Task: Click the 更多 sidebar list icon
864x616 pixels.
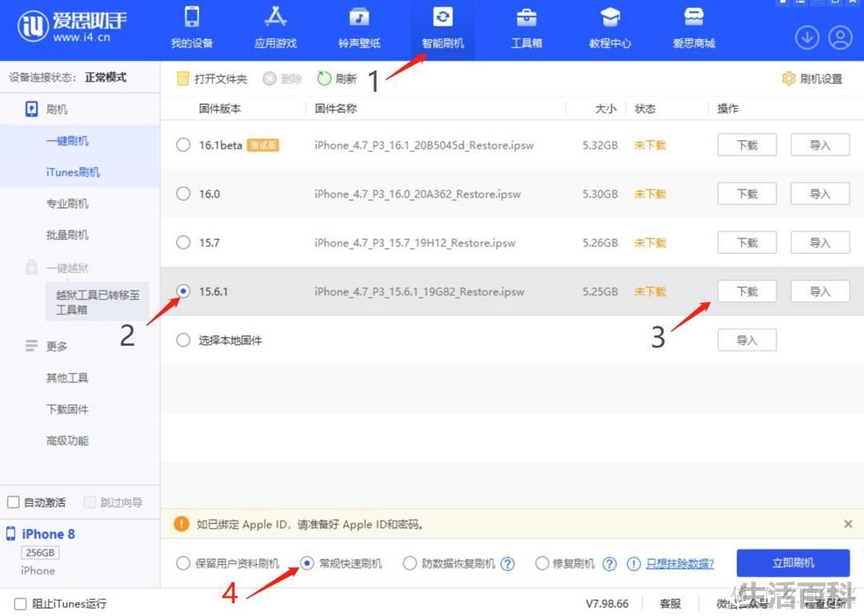Action: coord(31,346)
